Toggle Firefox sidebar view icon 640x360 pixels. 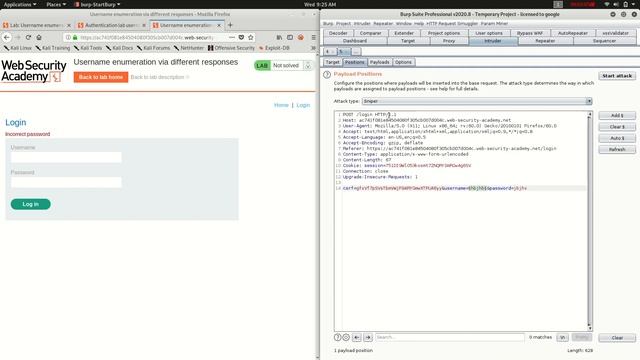point(290,37)
